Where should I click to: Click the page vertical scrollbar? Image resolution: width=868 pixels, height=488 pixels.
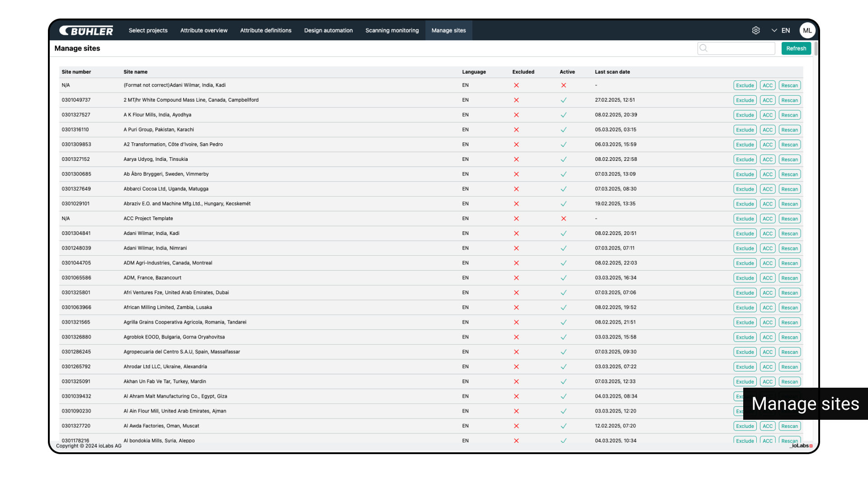coord(816,49)
